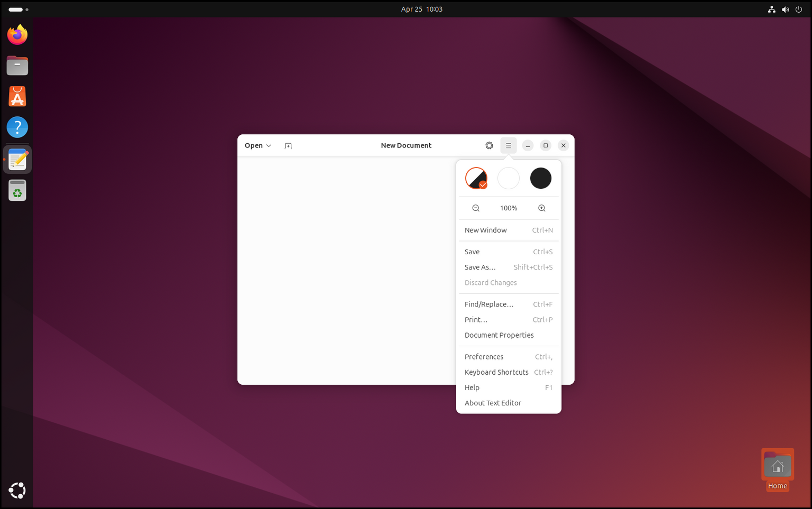Expand the Open document picker dropdown
Image resolution: width=812 pixels, height=509 pixels.
coord(257,145)
